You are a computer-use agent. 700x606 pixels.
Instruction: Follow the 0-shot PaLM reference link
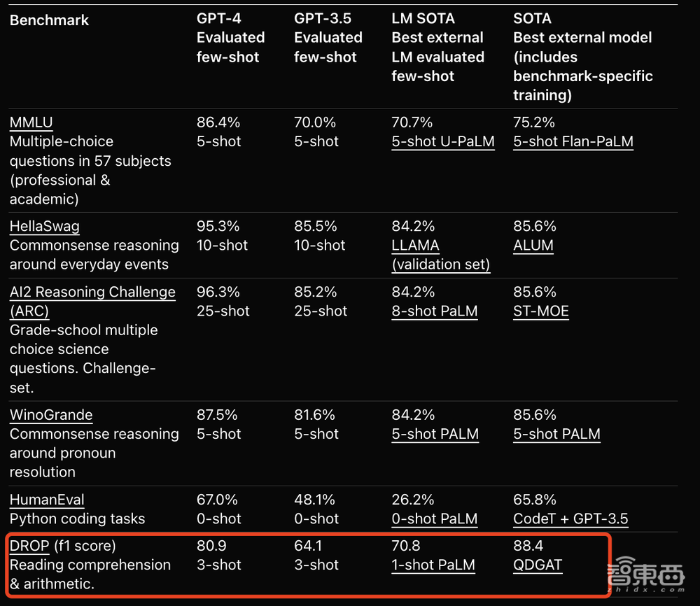pos(434,519)
